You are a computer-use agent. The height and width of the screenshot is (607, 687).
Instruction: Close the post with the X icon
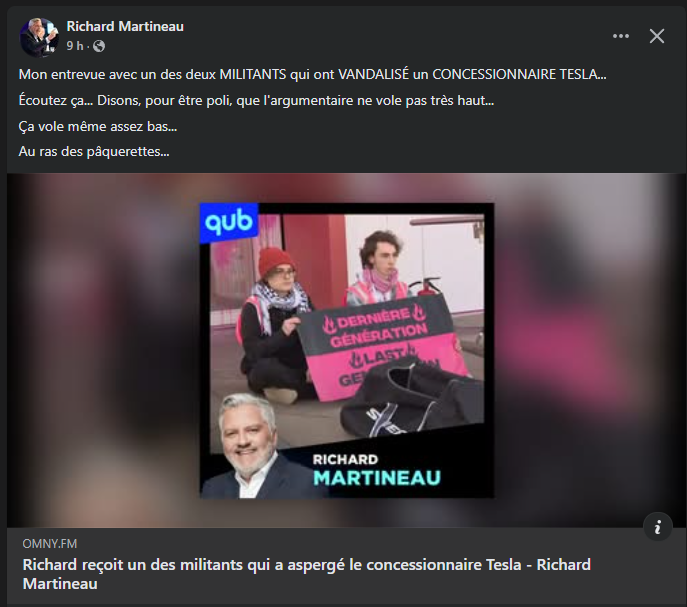tap(657, 36)
